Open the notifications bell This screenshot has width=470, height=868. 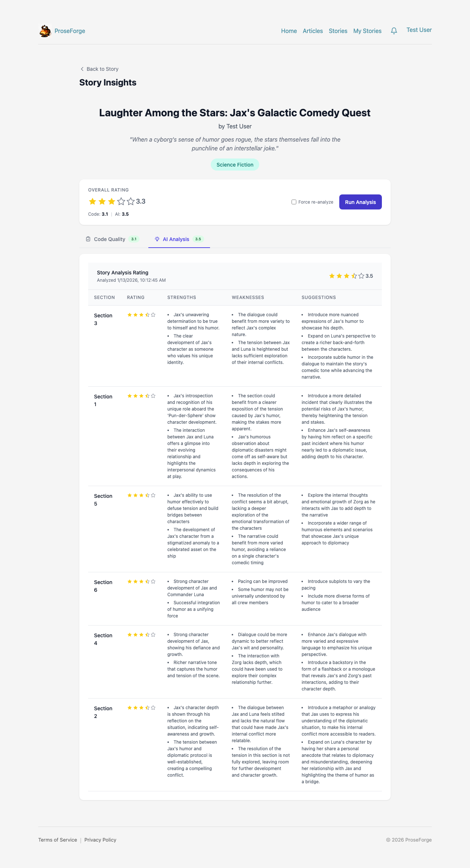tap(394, 31)
